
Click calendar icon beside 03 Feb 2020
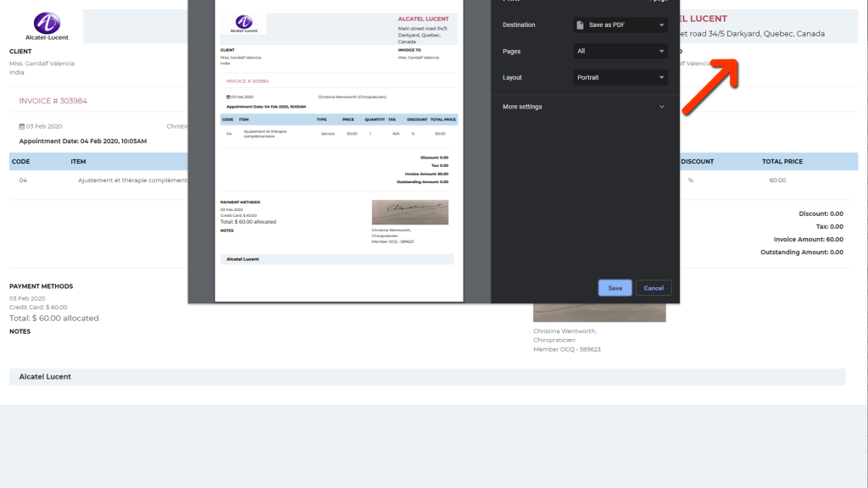21,126
